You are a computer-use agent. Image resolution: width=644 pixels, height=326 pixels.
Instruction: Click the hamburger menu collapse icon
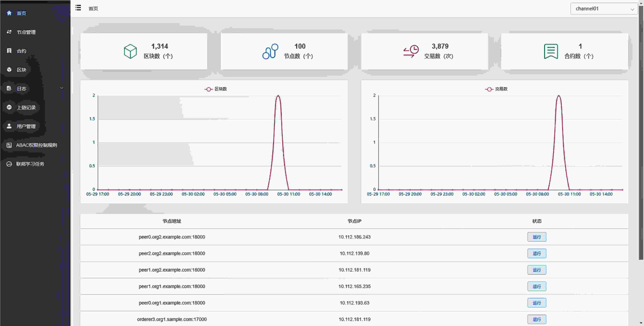pyautogui.click(x=78, y=8)
